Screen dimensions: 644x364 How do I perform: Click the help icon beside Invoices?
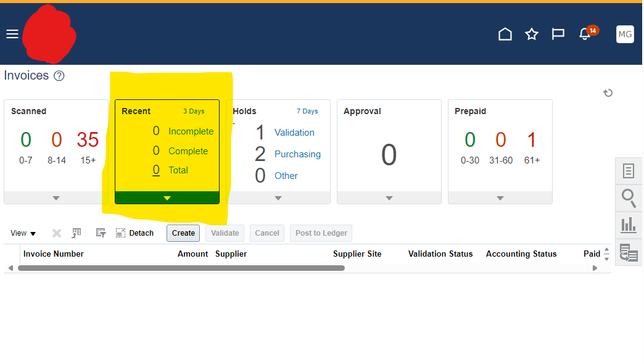[59, 75]
